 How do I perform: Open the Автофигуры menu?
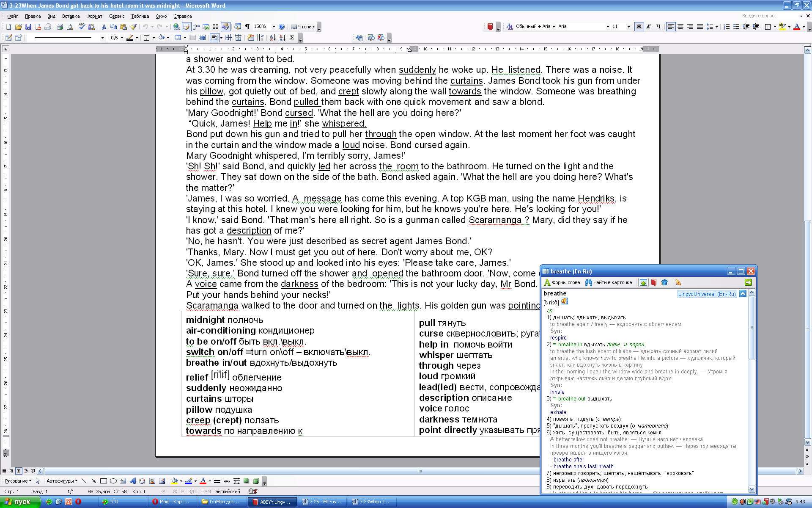[62, 481]
